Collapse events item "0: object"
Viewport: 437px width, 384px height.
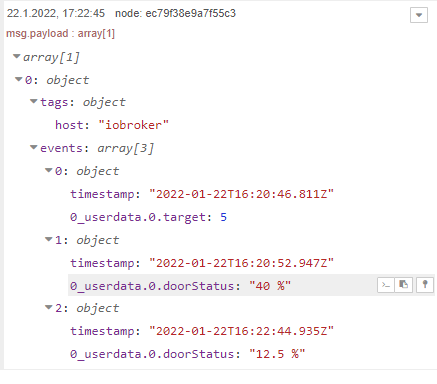pos(49,170)
